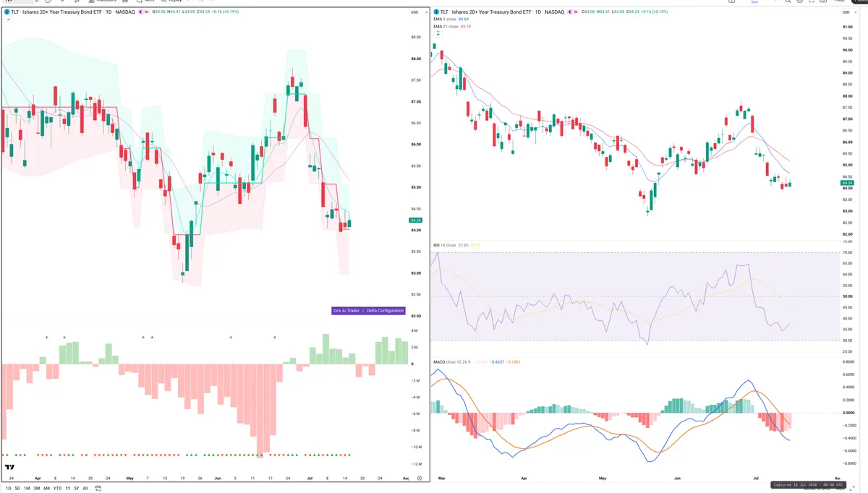868x493 pixels.
Task: Click the market session icon on right chart legend
Action: click(x=570, y=12)
